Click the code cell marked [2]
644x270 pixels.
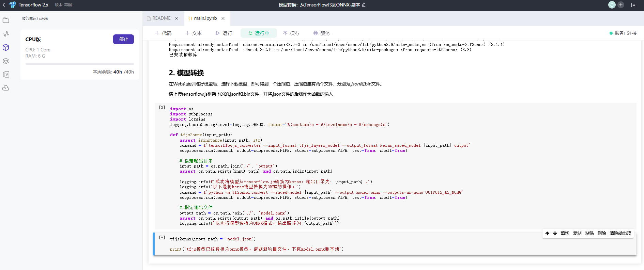396,166
